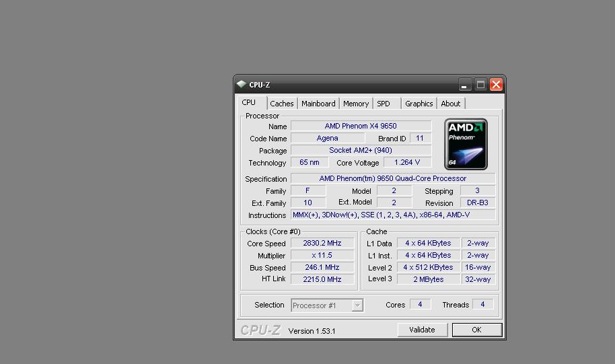Screen dimensions: 615x364
Task: Click the Package value Socket AM2+ (940)
Action: click(361, 150)
